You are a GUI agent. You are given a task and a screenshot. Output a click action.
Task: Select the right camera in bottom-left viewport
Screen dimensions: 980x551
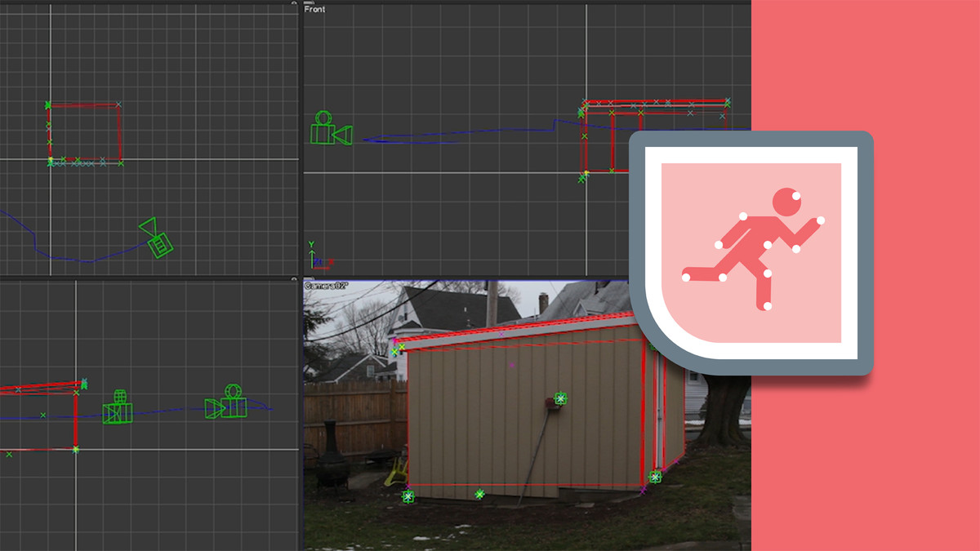pos(226,401)
